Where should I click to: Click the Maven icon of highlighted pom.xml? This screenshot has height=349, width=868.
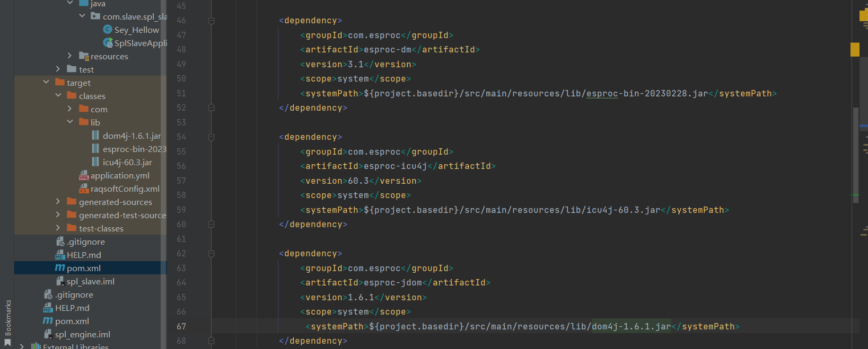coord(60,268)
